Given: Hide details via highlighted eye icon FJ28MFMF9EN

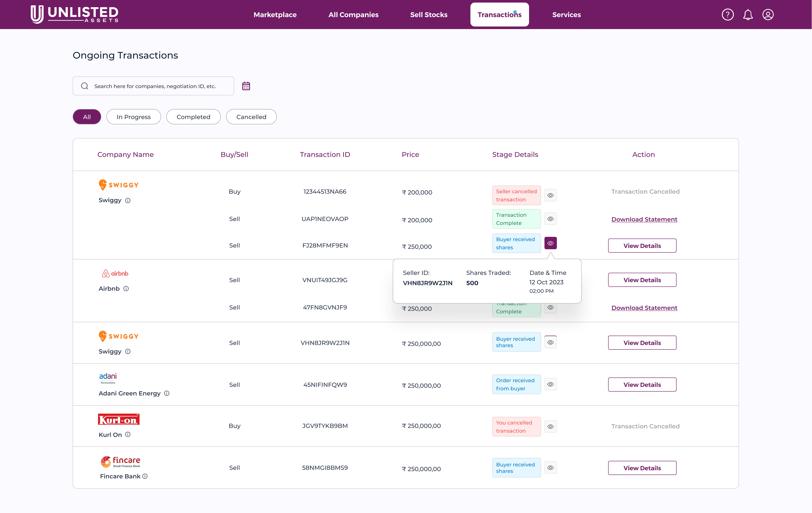Looking at the screenshot, I should click(x=550, y=243).
